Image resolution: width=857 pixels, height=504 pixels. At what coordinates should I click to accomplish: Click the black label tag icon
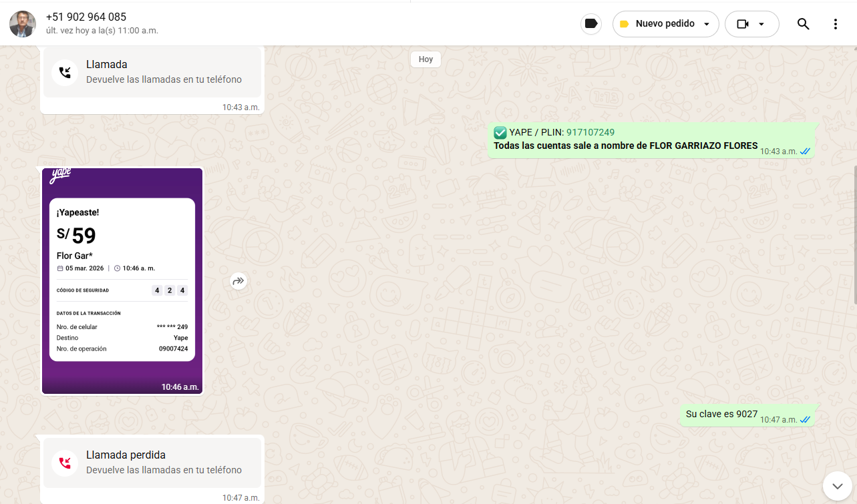coord(590,24)
